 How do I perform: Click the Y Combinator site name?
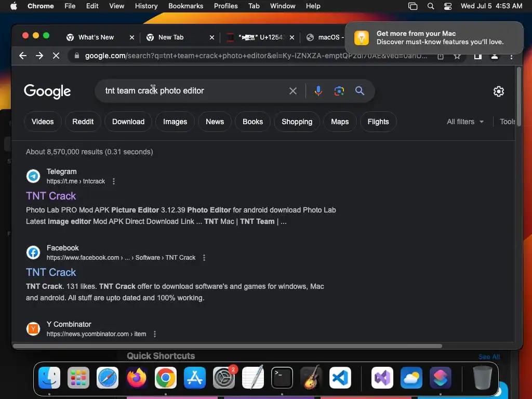pyautogui.click(x=69, y=324)
